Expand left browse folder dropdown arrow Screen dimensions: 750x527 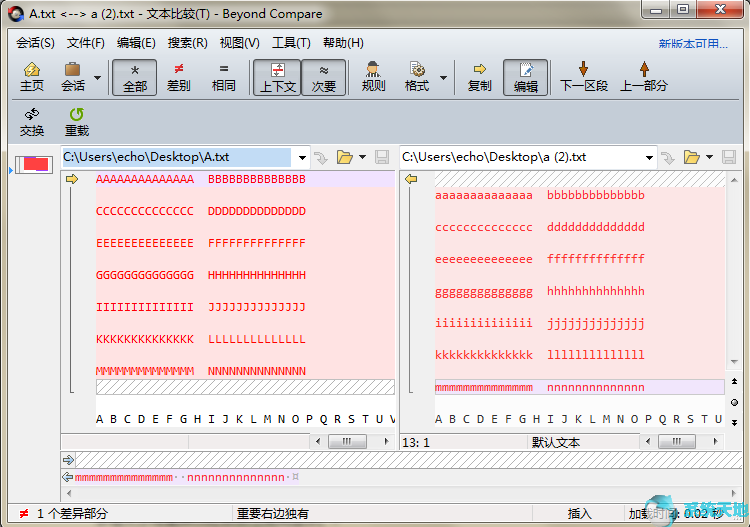tap(363, 157)
